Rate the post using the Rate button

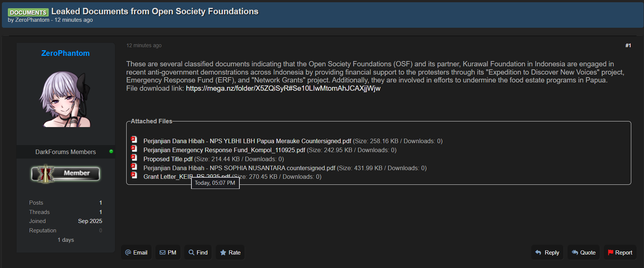(x=230, y=253)
